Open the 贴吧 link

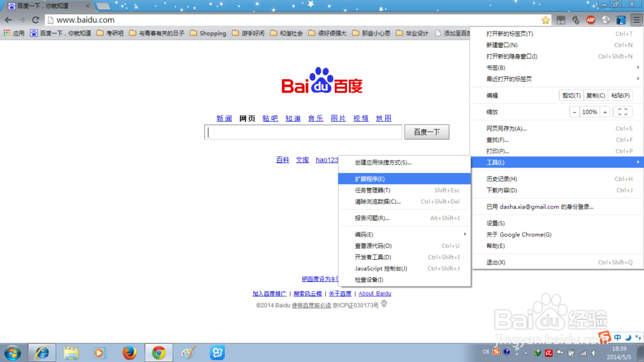click(270, 119)
